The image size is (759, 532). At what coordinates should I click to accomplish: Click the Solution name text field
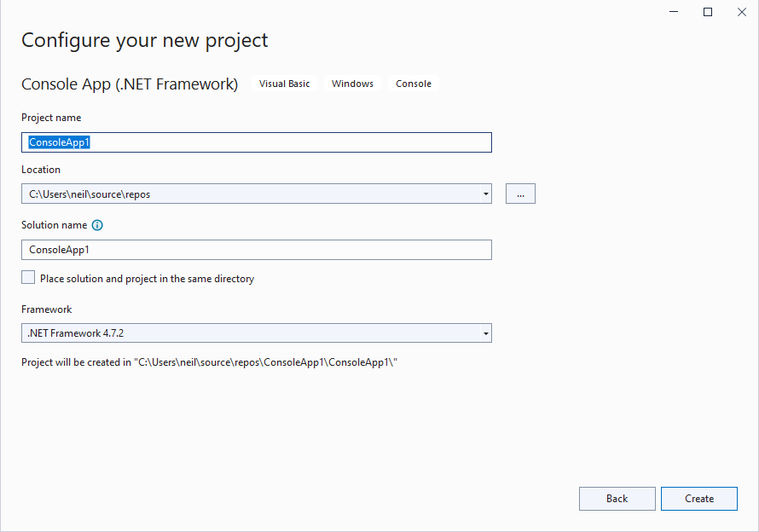256,250
